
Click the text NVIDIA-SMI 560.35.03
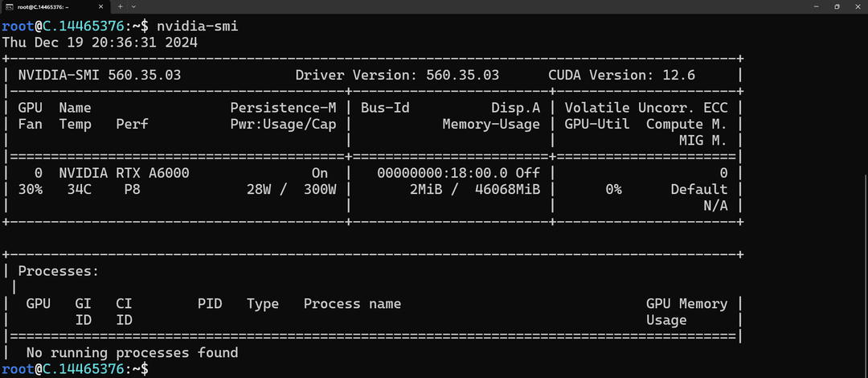point(100,75)
